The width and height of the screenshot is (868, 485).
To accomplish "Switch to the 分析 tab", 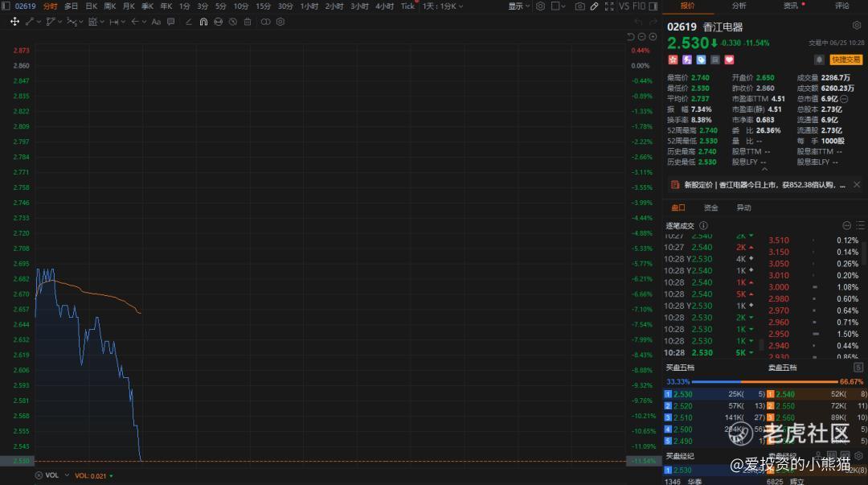I will 739,6.
